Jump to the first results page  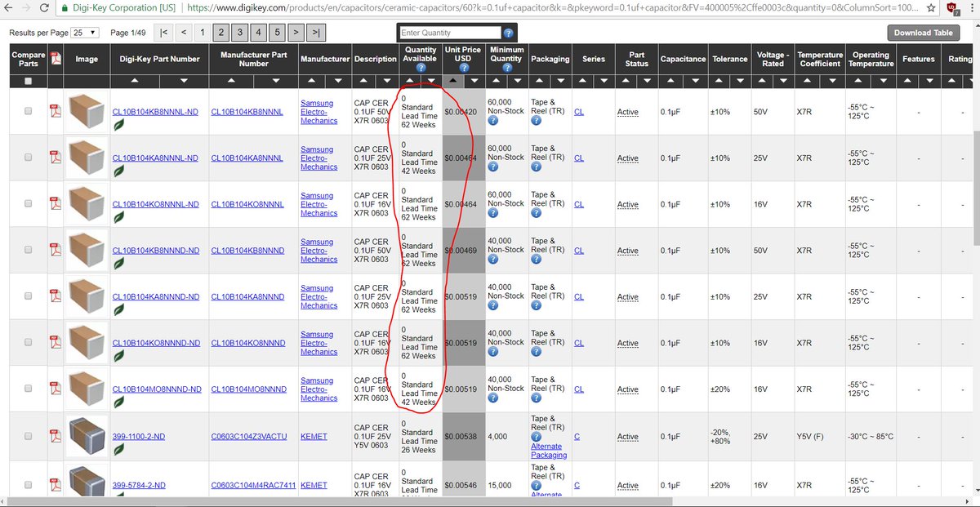(x=164, y=33)
